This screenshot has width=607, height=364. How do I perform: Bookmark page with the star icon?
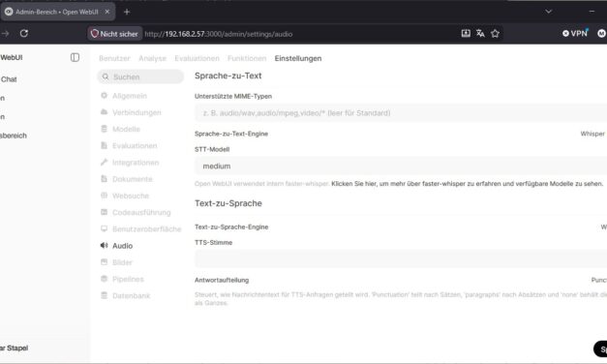point(495,33)
